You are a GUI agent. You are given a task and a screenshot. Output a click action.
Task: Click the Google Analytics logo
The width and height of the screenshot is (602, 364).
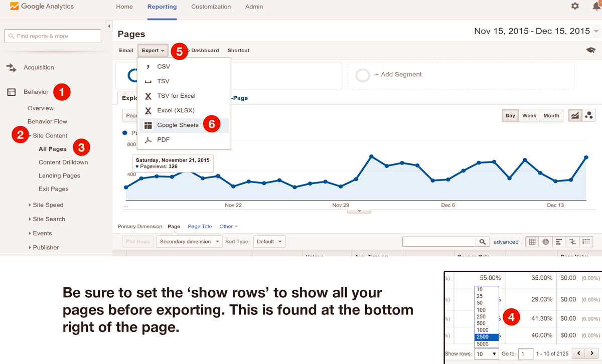tap(42, 7)
